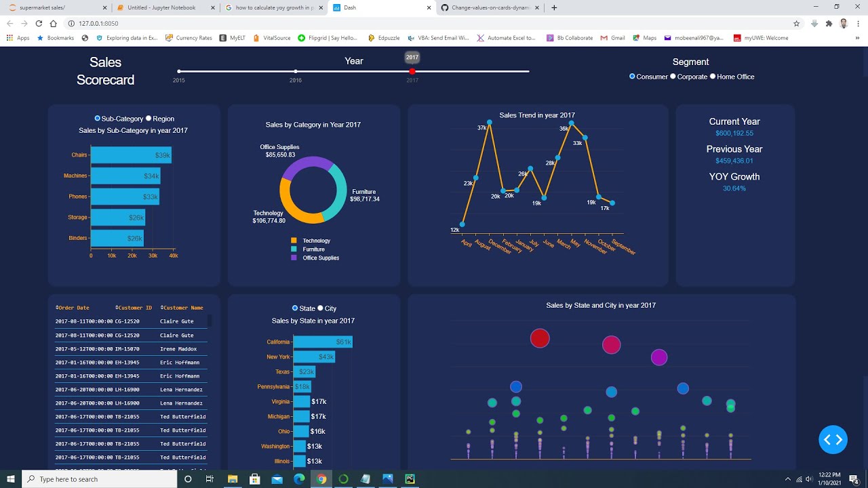This screenshot has width=868, height=488.
Task: Open Chrome's three-dot menu
Action: pos(857,22)
